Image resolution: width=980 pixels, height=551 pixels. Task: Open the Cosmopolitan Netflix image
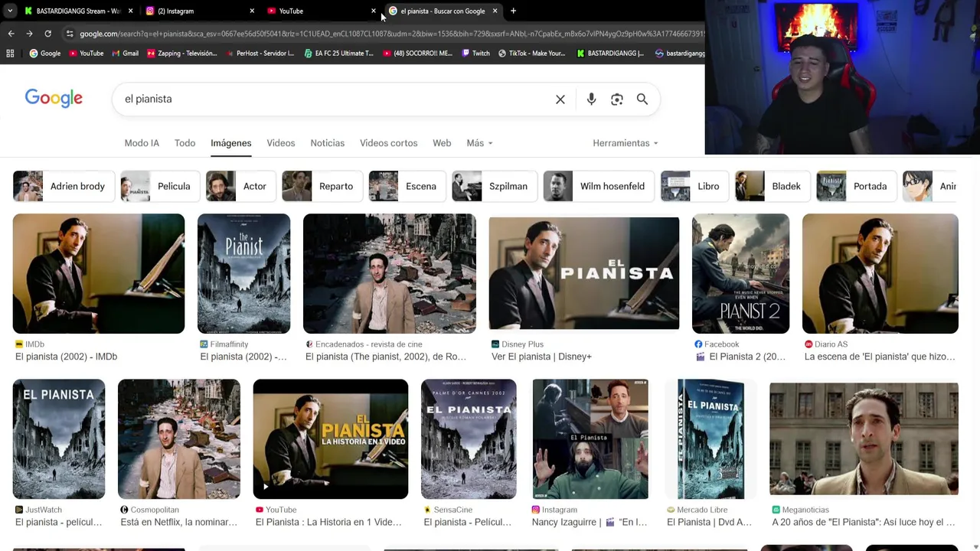pyautogui.click(x=179, y=439)
